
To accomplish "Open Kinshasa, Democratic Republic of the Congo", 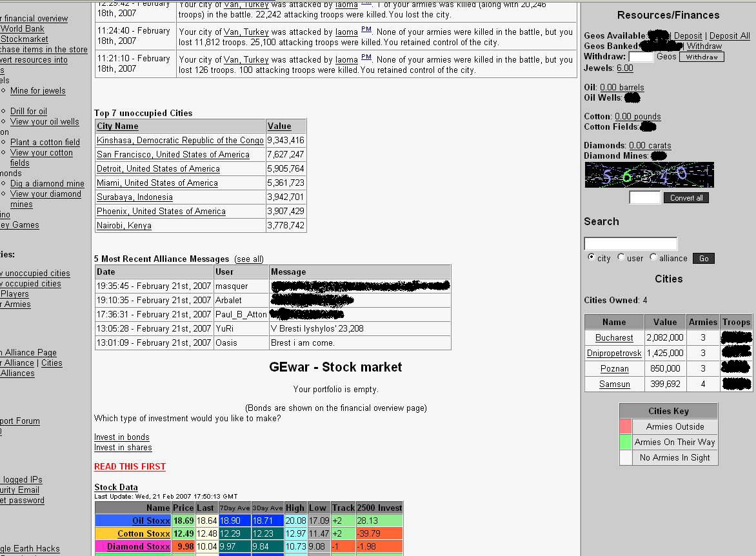I will pos(180,141).
